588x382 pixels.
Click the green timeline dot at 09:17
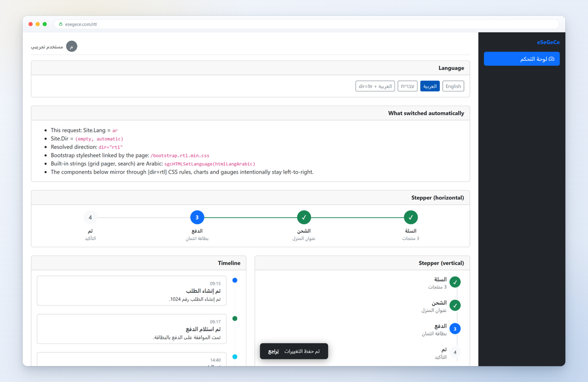coord(235,318)
